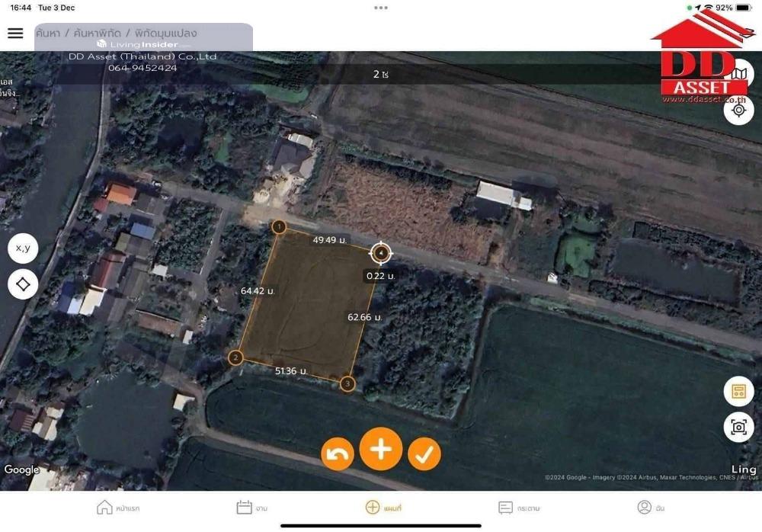This screenshot has height=532, width=762.
Task: Undo the last plotted point
Action: coord(337,454)
